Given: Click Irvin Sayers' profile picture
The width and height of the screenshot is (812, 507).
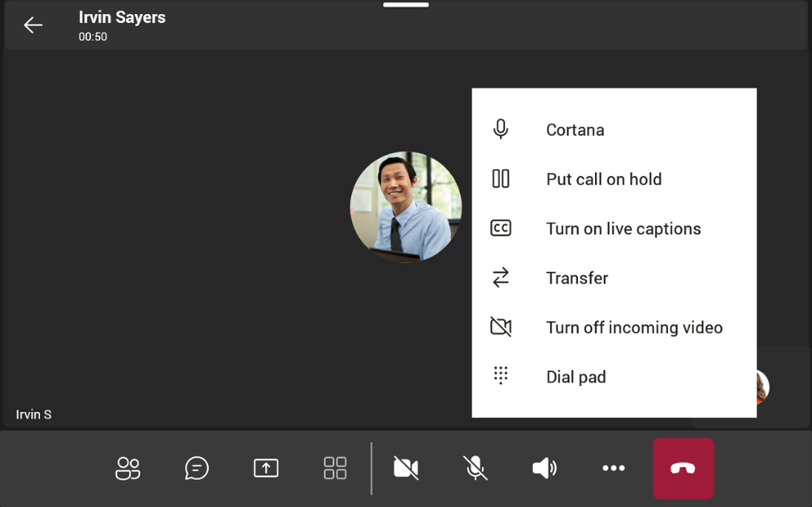Looking at the screenshot, I should pos(406,206).
